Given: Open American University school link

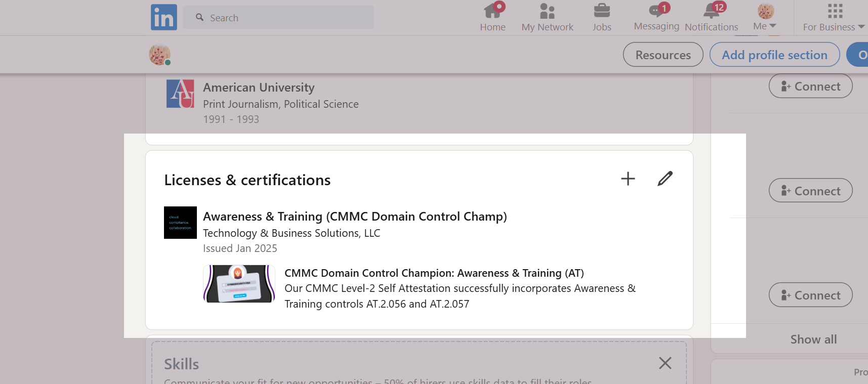Looking at the screenshot, I should pos(259,88).
